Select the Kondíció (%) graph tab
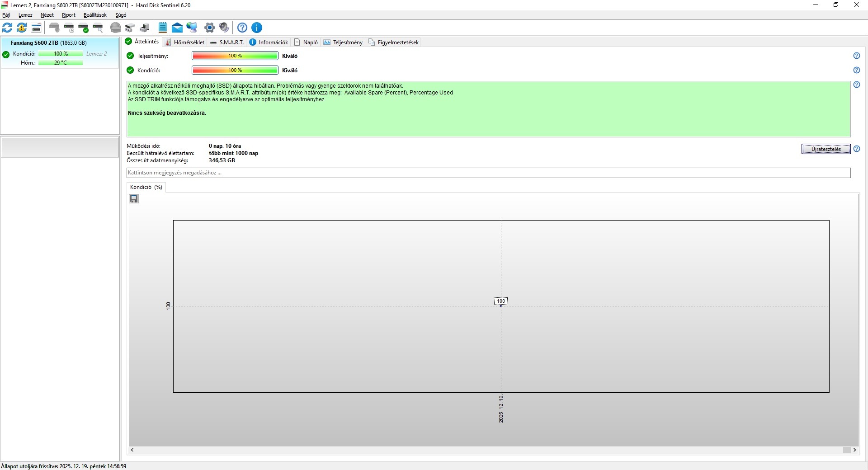The width and height of the screenshot is (868, 470). tap(146, 187)
